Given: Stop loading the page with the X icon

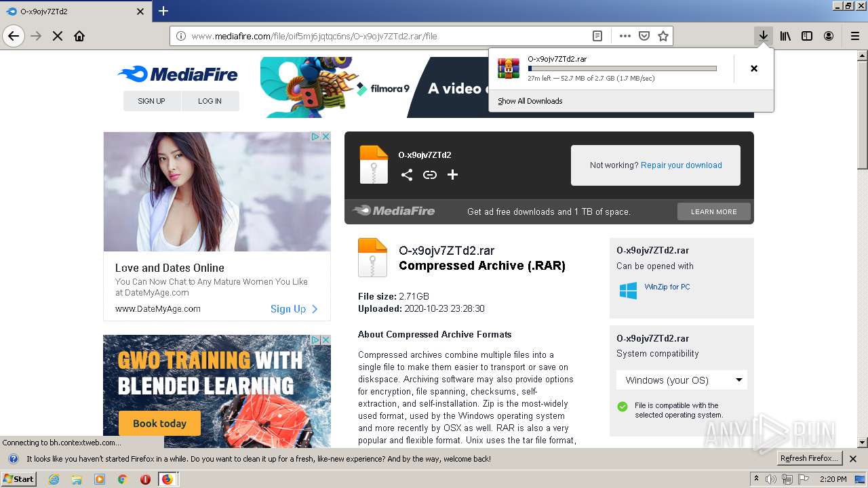Looking at the screenshot, I should tap(58, 36).
